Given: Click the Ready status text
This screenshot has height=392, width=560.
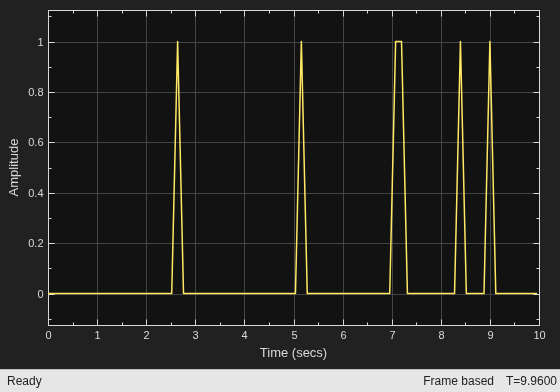Looking at the screenshot, I should [24, 381].
